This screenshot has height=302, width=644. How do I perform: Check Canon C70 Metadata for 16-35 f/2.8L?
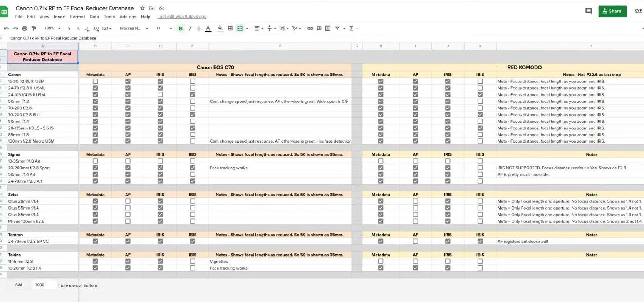pyautogui.click(x=96, y=81)
